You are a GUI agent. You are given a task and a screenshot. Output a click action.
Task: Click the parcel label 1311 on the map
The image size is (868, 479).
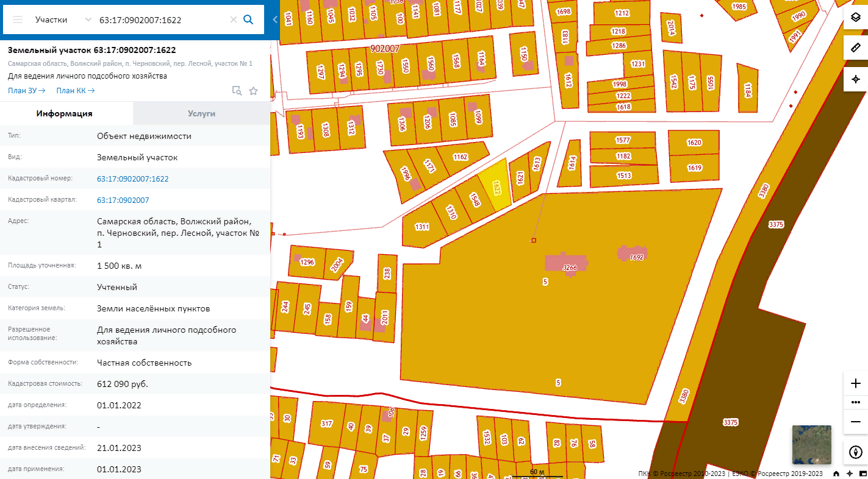pos(422,227)
